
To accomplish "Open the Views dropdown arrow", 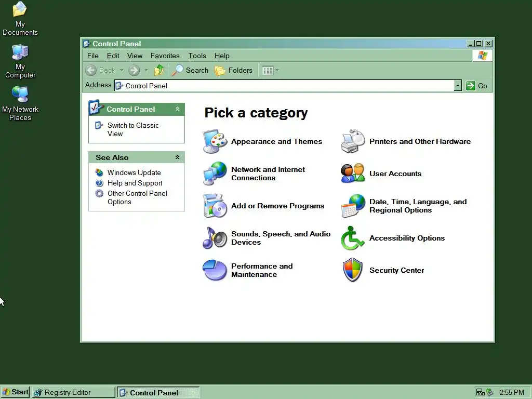I will point(277,70).
